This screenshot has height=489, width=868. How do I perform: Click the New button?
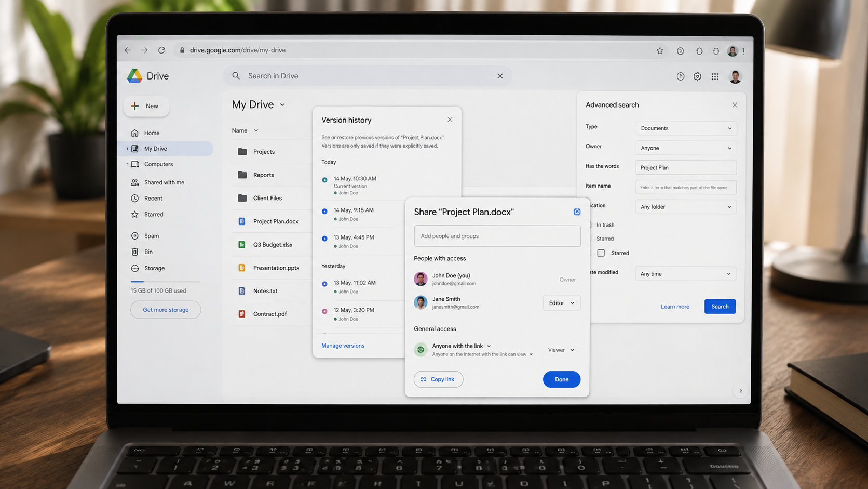coord(146,106)
